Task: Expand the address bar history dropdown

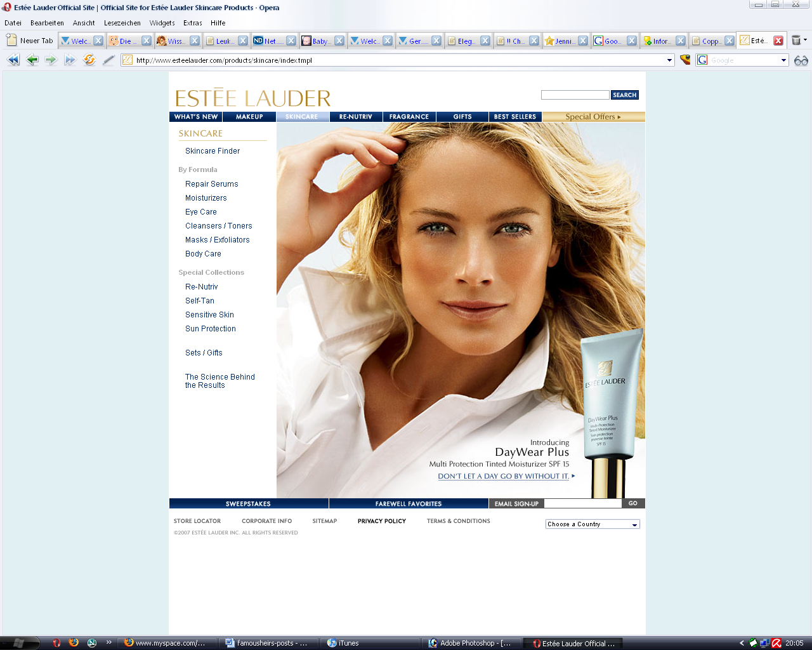Action: tap(669, 60)
